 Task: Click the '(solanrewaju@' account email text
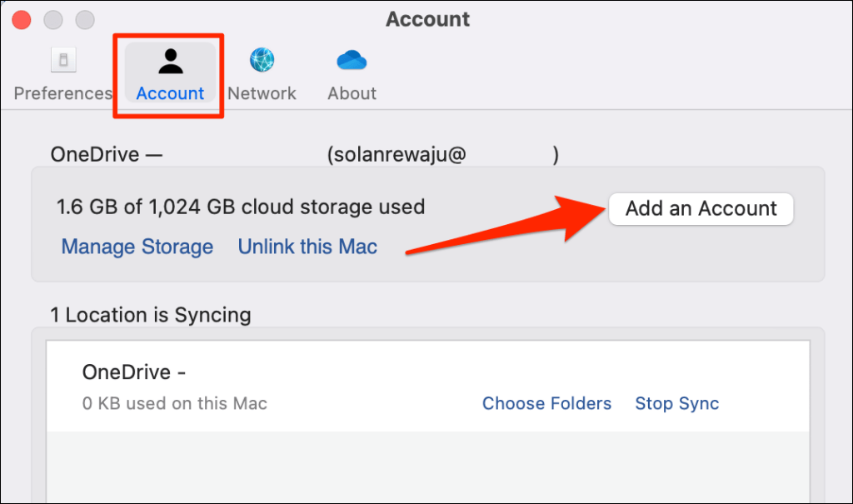397,155
